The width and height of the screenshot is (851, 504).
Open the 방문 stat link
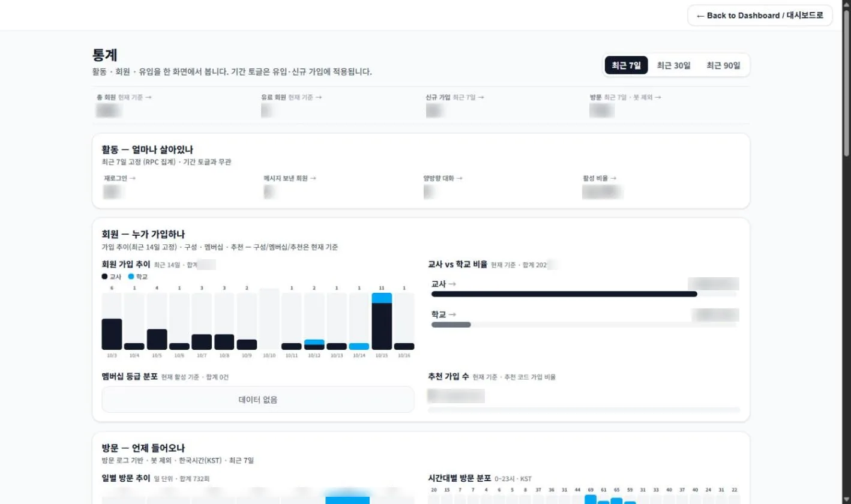click(x=625, y=97)
